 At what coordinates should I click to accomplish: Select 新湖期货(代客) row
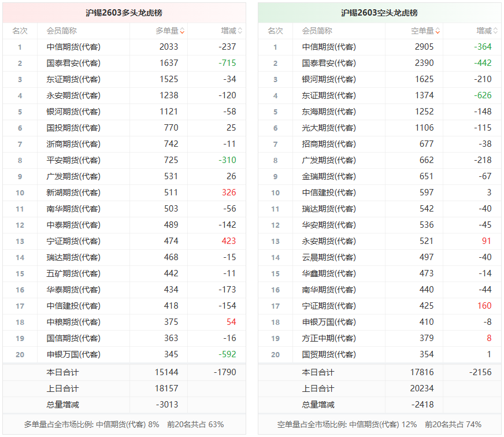click(x=124, y=192)
